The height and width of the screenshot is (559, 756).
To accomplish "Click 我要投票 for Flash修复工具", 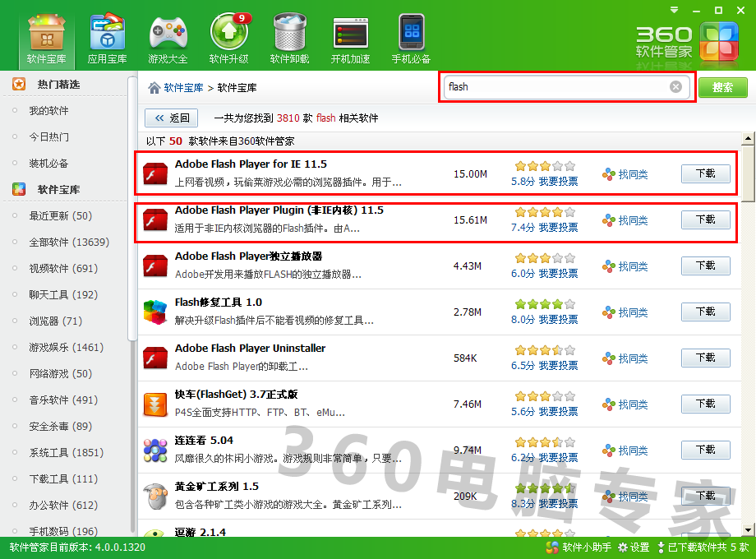I will (x=558, y=319).
